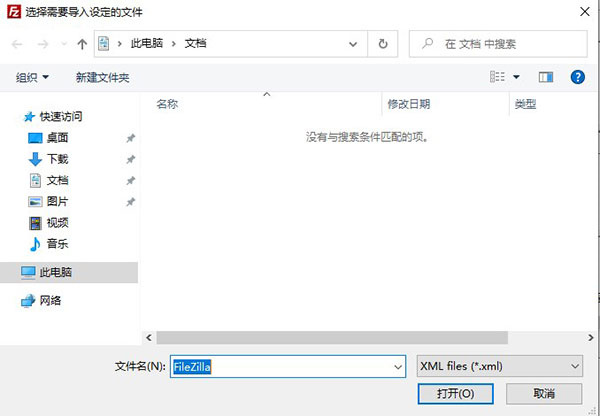This screenshot has height=416, width=600.
Task: Select 此电脑 in the address breadcrumb
Action: (147, 44)
